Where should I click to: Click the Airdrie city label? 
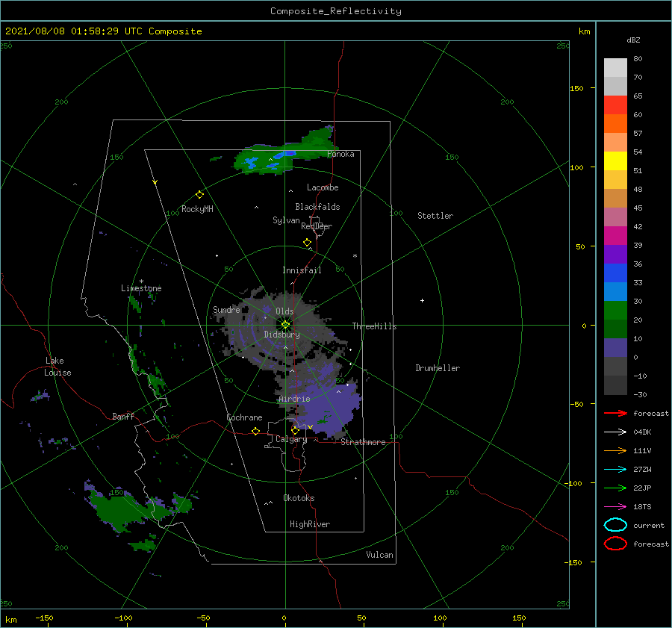[294, 399]
